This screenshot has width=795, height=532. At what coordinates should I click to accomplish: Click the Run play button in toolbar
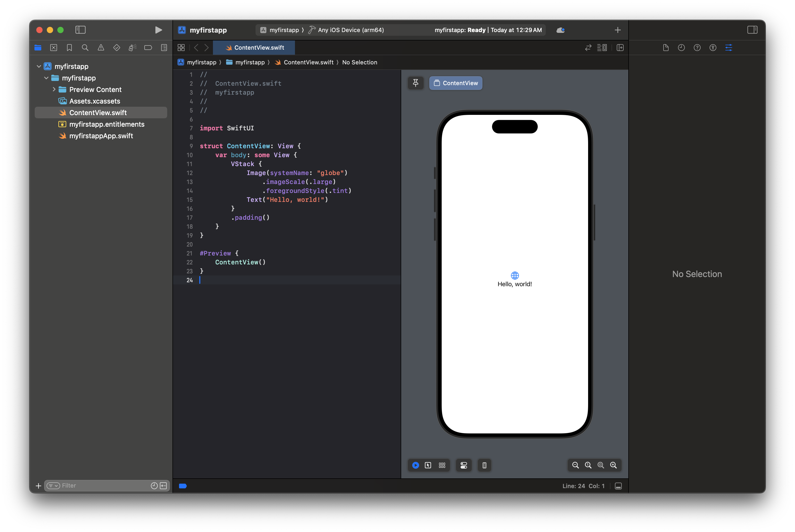tap(158, 30)
